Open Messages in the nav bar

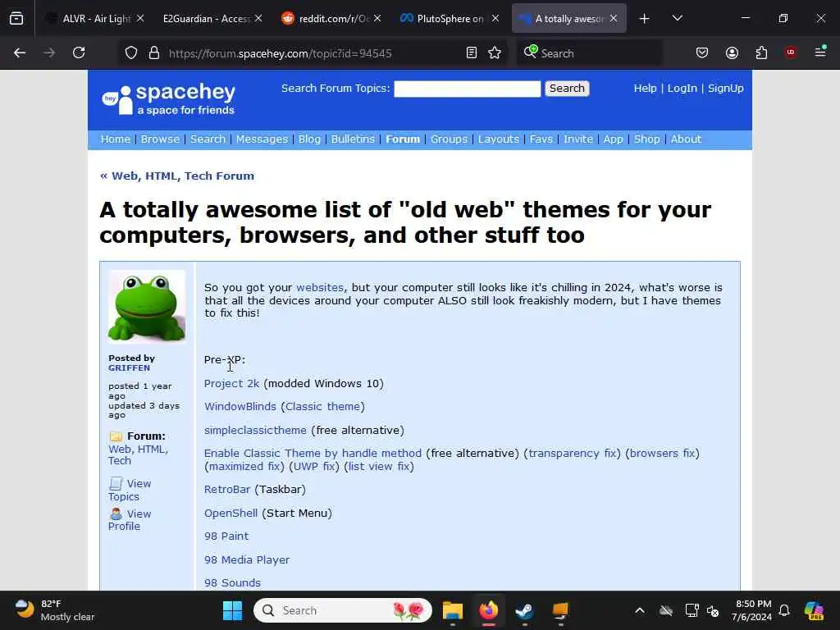(262, 139)
